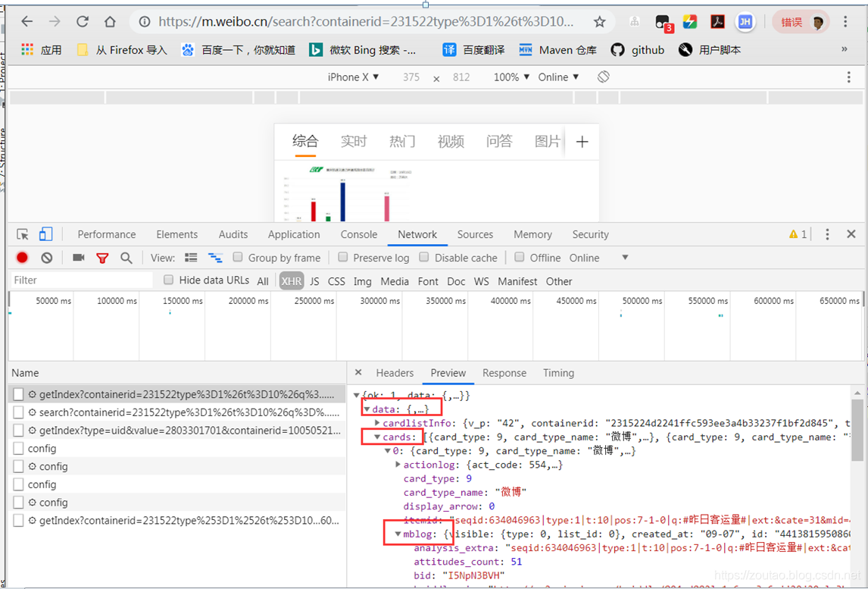The image size is (868, 589).
Task: Open the github bookmark
Action: (x=638, y=50)
